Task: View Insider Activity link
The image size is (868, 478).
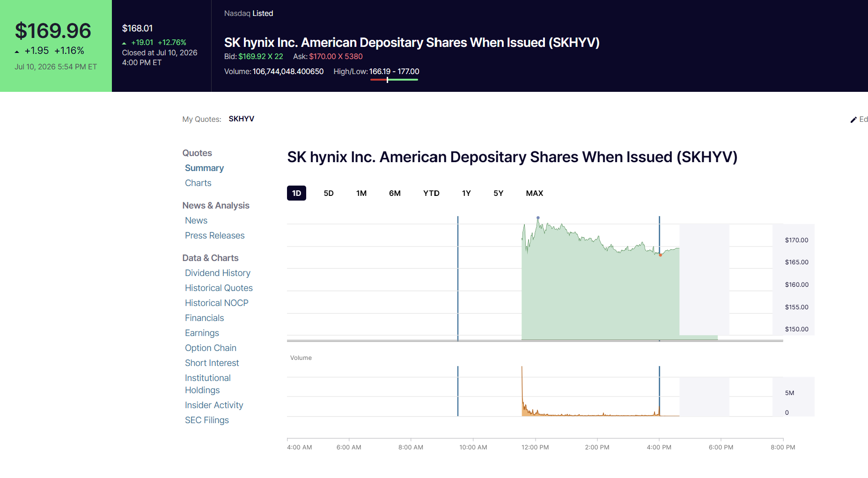Action: (214, 405)
